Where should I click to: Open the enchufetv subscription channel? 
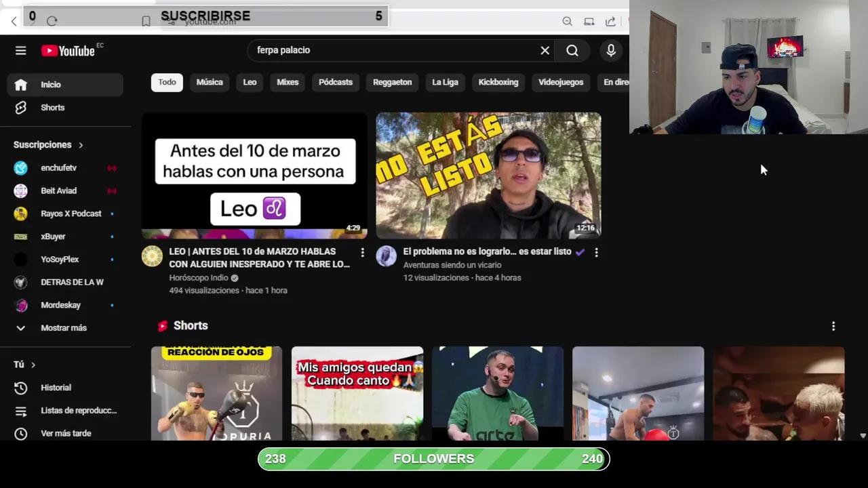coord(65,168)
